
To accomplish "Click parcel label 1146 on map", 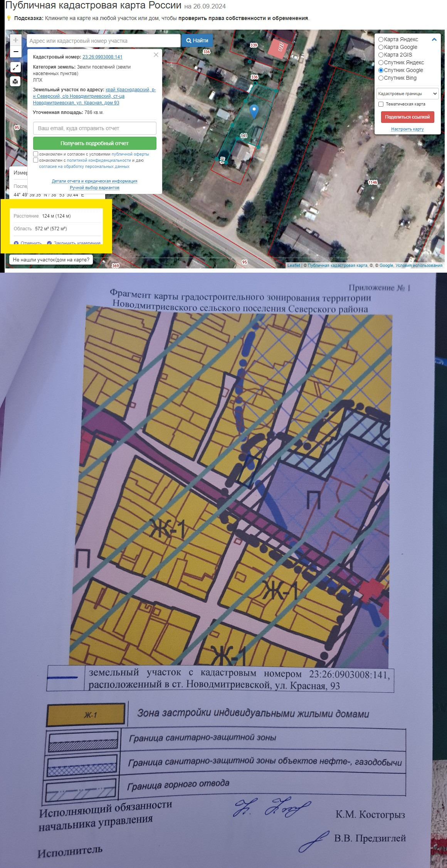I will tap(373, 182).
